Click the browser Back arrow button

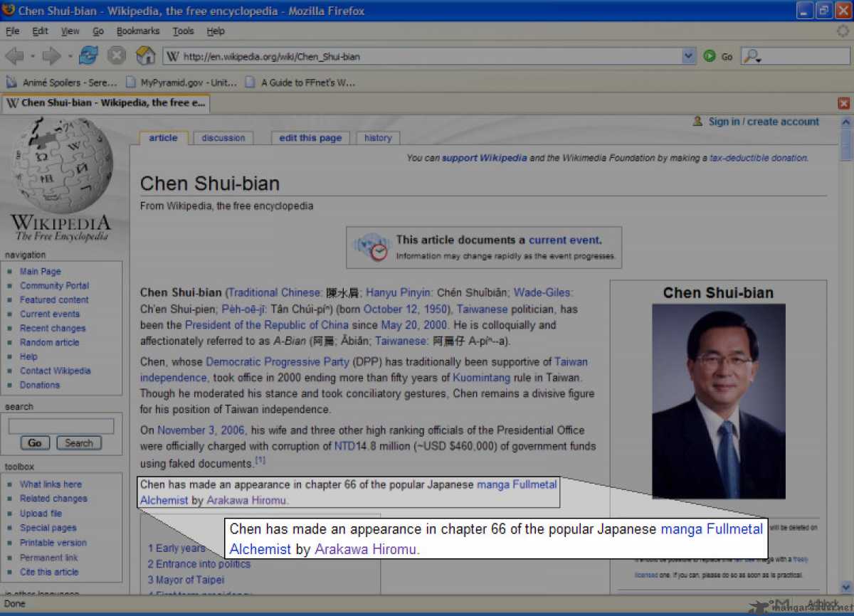click(x=14, y=56)
